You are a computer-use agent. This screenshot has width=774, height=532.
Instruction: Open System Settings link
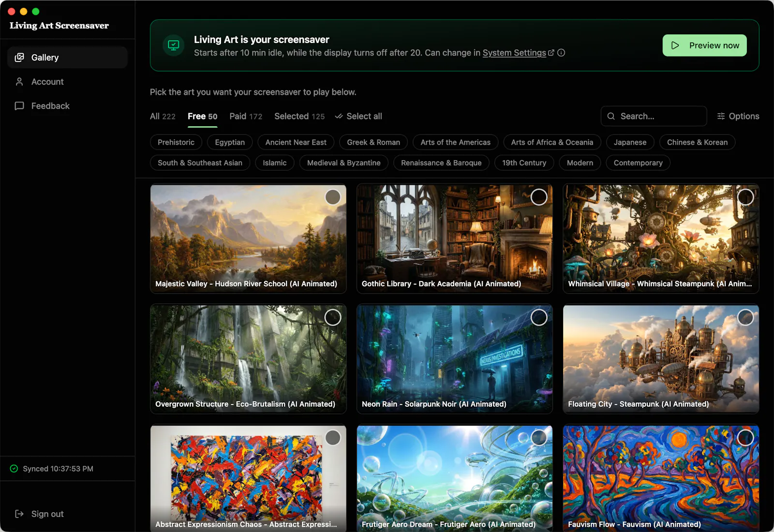514,53
